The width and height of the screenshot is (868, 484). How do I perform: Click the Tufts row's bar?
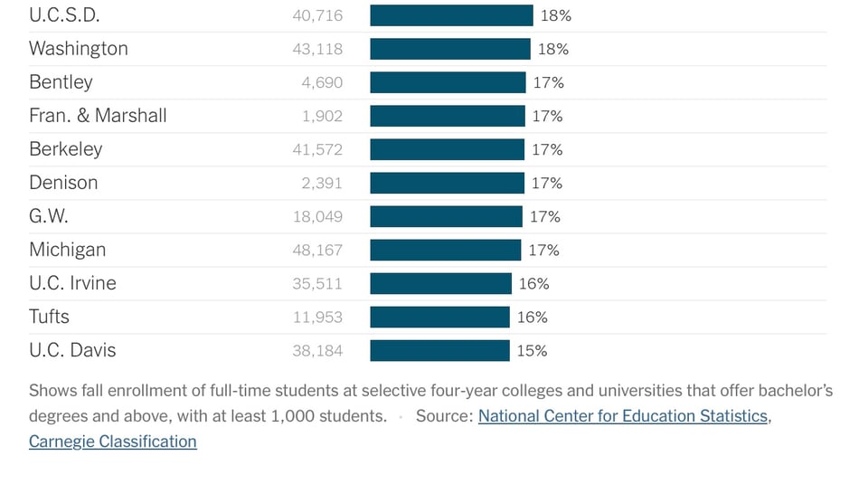(x=439, y=317)
